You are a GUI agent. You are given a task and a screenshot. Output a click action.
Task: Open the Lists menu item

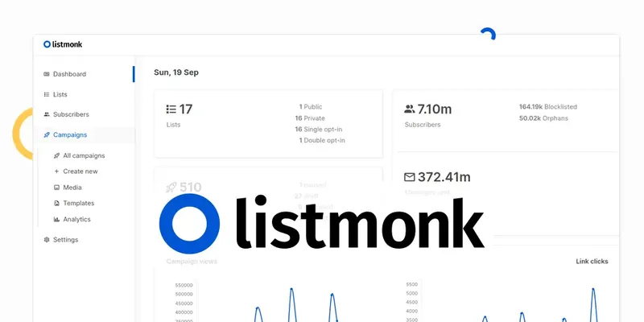coord(60,94)
